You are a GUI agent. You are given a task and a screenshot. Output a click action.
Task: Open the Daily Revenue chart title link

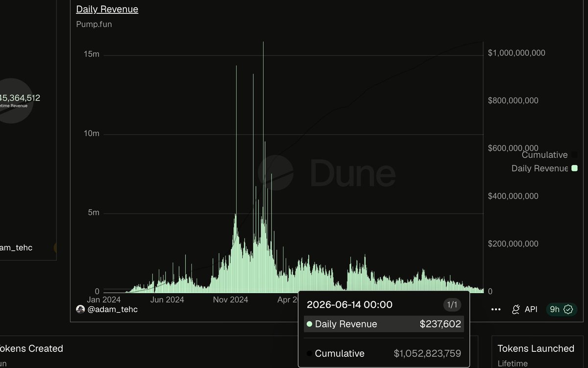click(107, 9)
